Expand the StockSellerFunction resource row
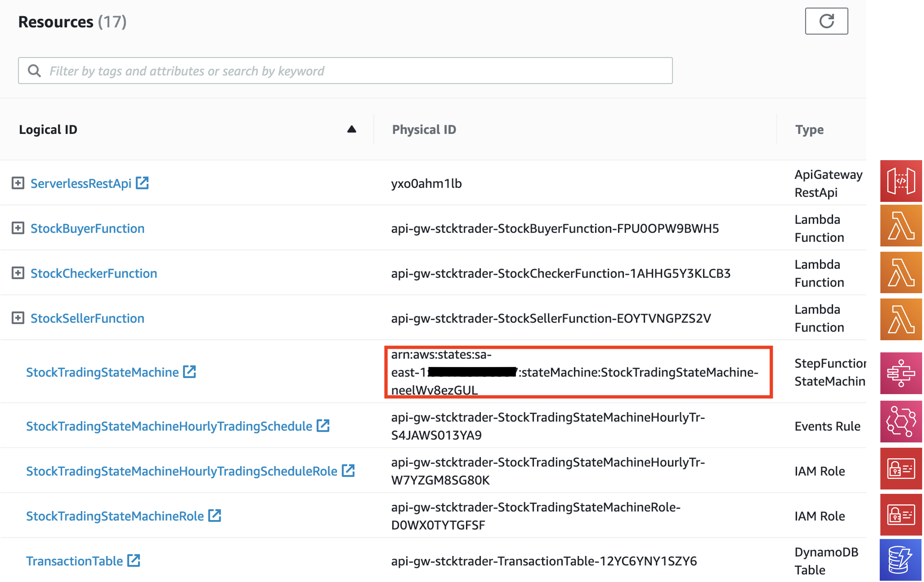 pos(18,318)
